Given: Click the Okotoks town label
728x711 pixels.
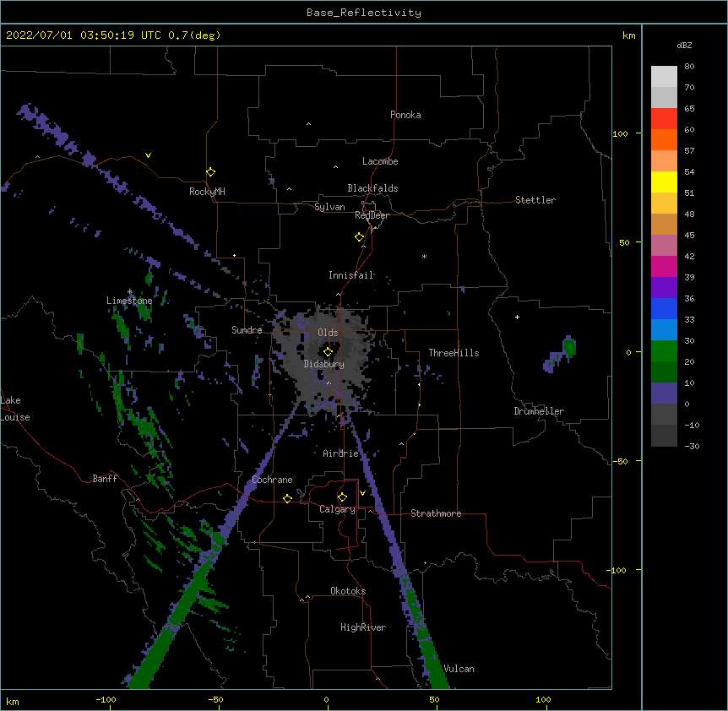Looking at the screenshot, I should coord(348,591).
